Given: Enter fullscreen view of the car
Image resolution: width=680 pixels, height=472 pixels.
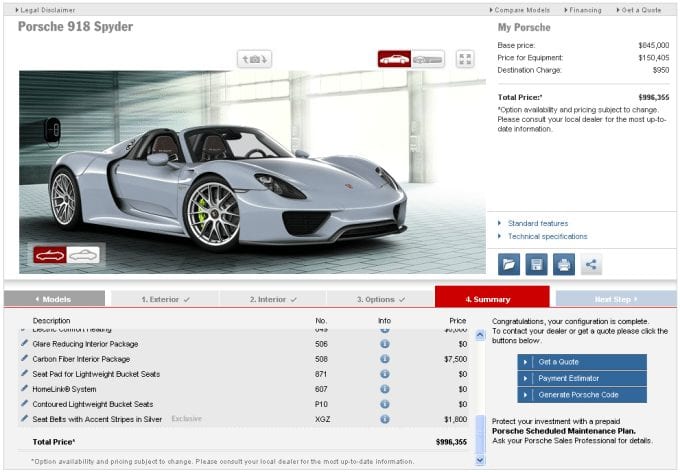Looking at the screenshot, I should (465, 59).
